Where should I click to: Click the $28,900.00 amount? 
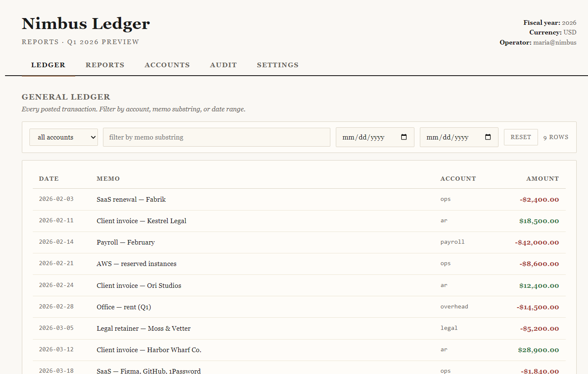(538, 350)
